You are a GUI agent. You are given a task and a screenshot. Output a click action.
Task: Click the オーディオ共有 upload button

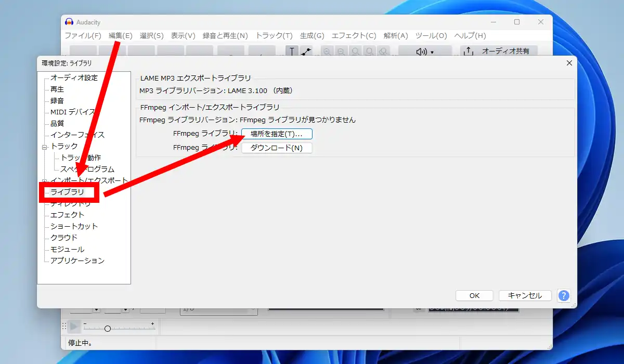point(498,51)
